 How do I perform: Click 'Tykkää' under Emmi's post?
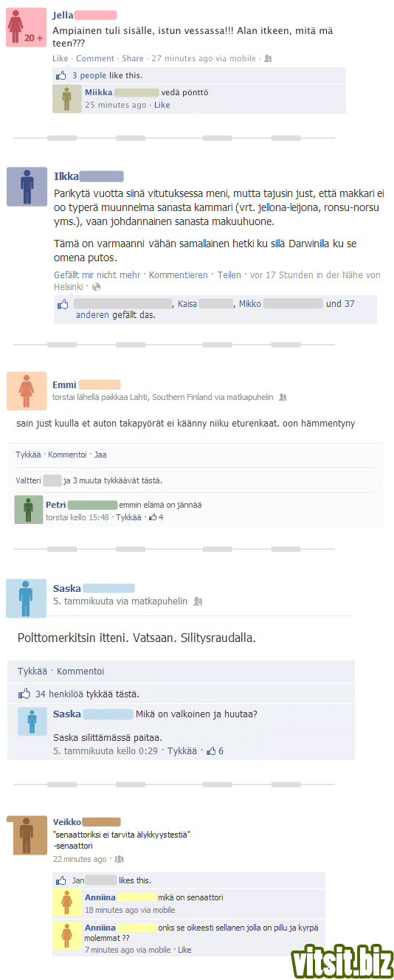pyautogui.click(x=28, y=454)
